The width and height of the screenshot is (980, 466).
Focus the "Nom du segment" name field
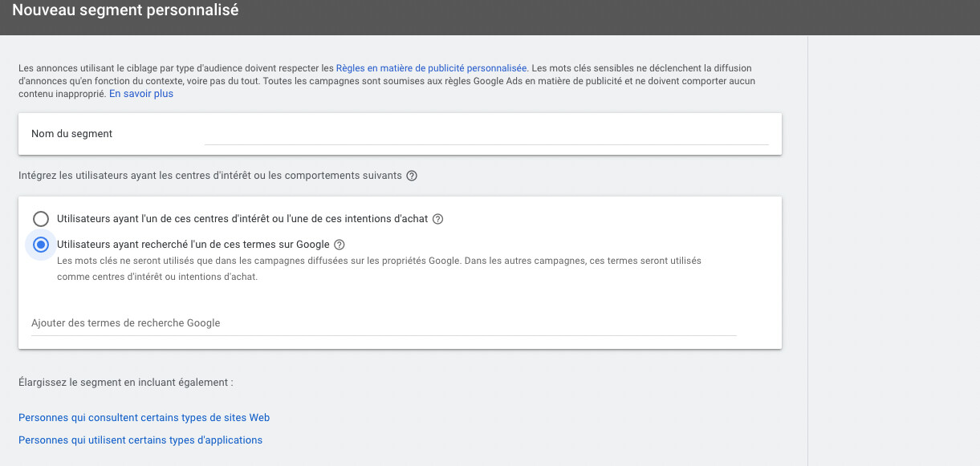(486, 134)
